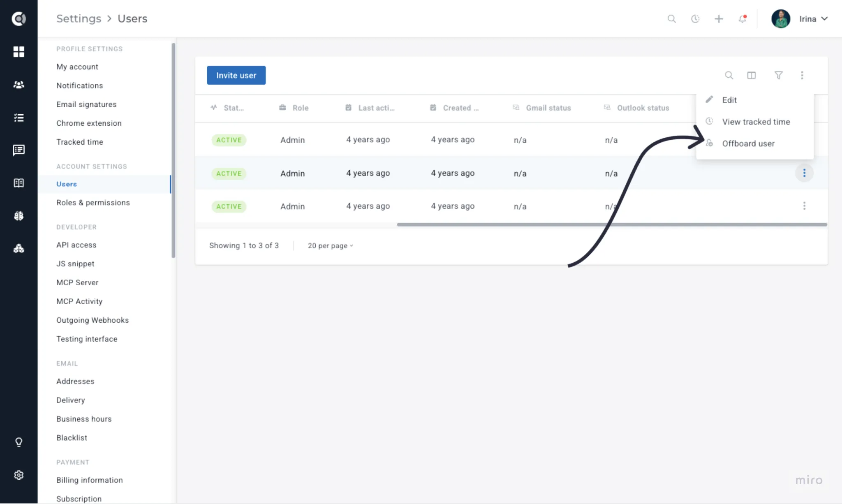Open the tasks checklist icon in sidebar
This screenshot has height=504, width=842.
tap(19, 118)
